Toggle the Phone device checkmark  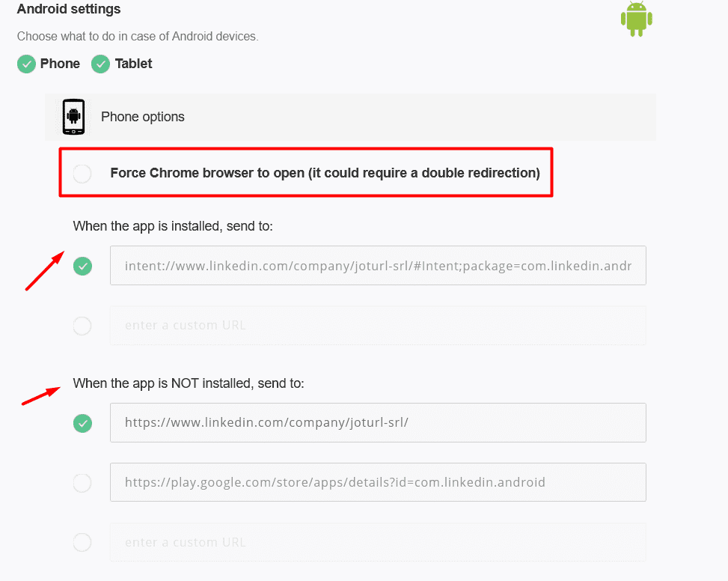(26, 64)
